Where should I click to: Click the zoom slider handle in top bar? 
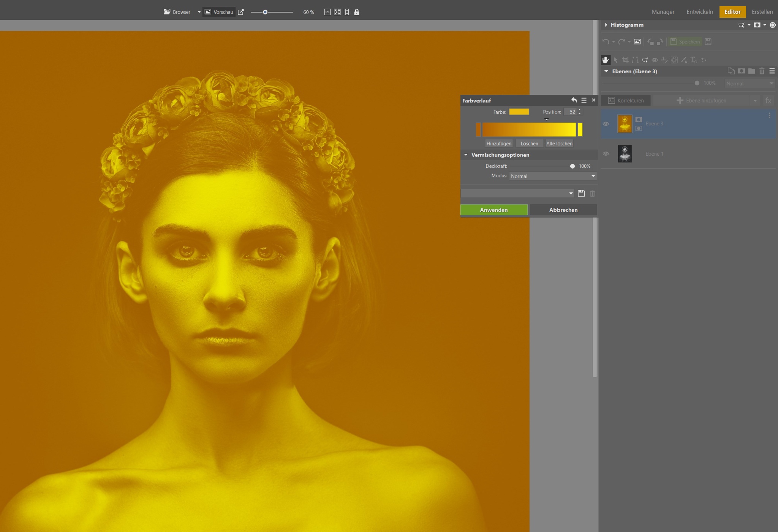point(265,12)
